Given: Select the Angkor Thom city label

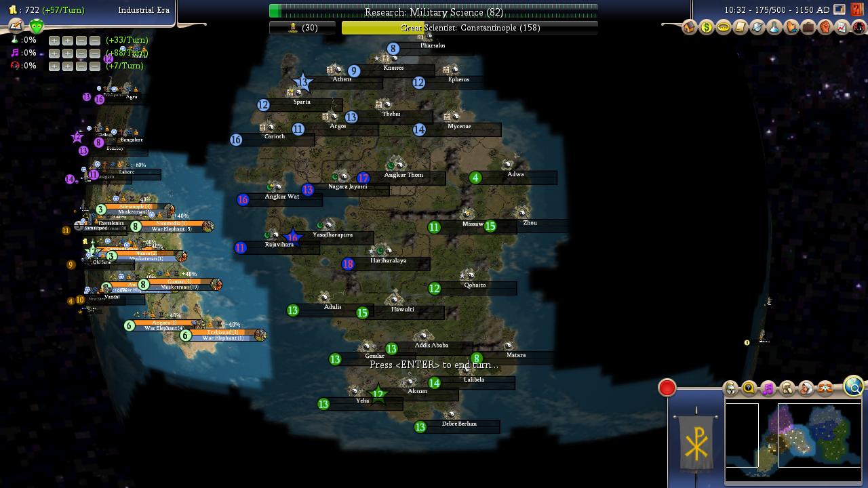Looking at the screenshot, I should pyautogui.click(x=403, y=176).
